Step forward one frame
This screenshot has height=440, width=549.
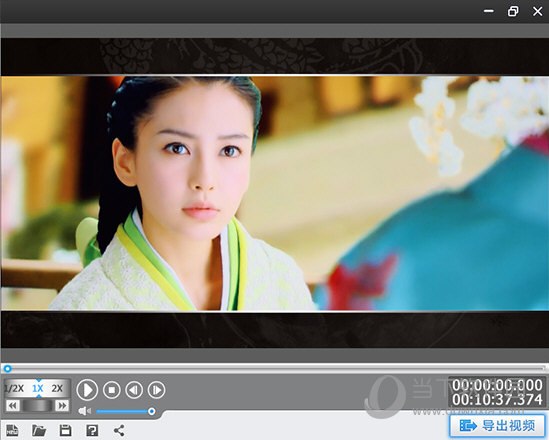point(157,390)
